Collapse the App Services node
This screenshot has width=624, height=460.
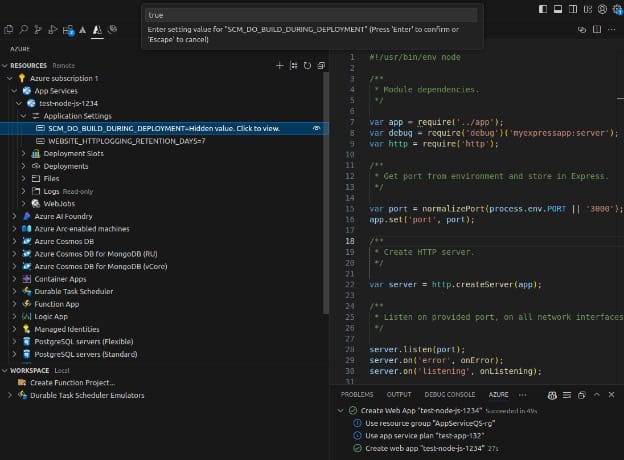15,91
